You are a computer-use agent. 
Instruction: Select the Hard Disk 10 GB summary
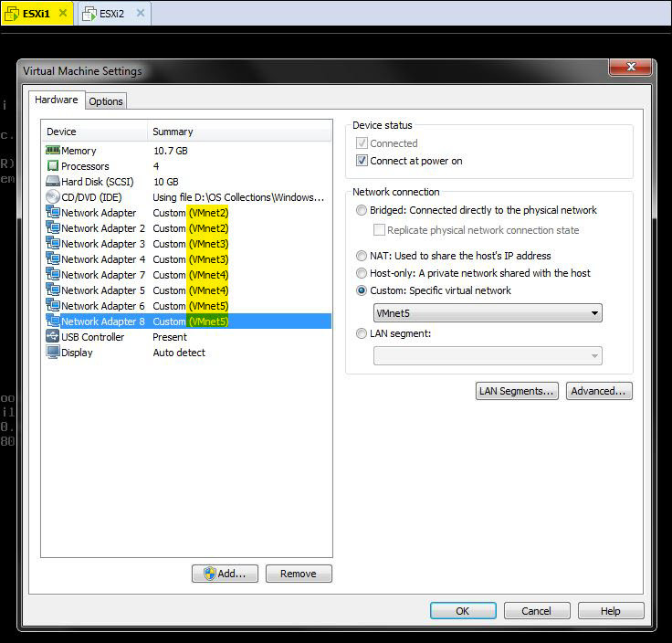tap(166, 182)
